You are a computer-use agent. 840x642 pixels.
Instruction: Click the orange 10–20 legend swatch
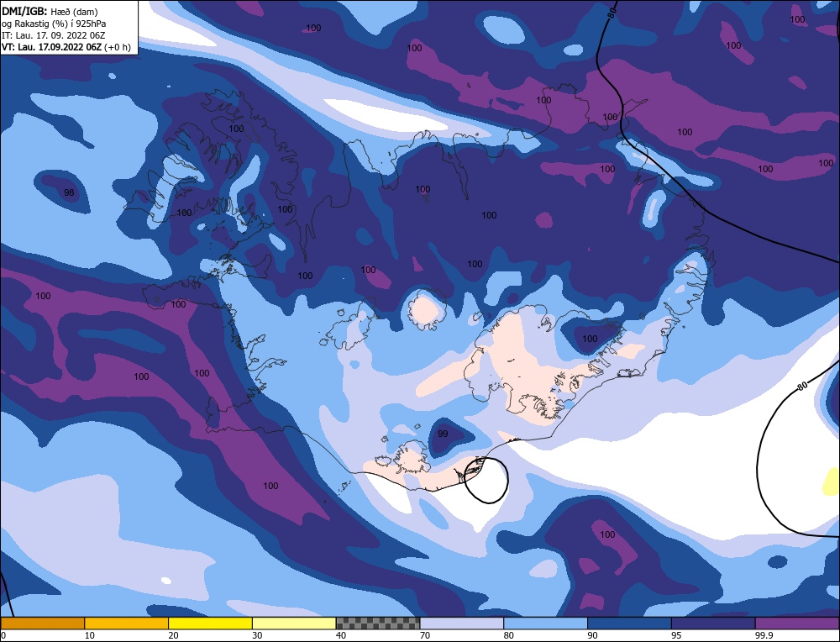point(127,623)
